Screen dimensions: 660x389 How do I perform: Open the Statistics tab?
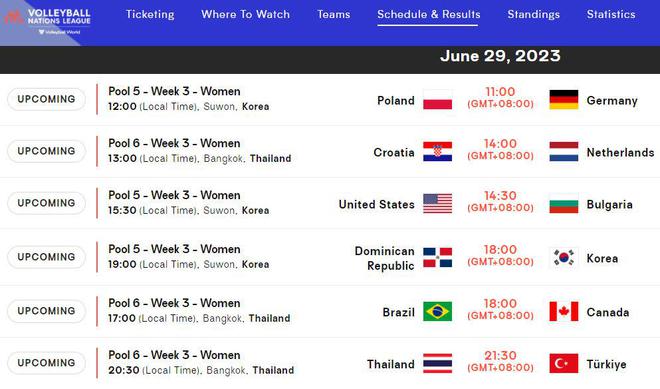point(611,14)
